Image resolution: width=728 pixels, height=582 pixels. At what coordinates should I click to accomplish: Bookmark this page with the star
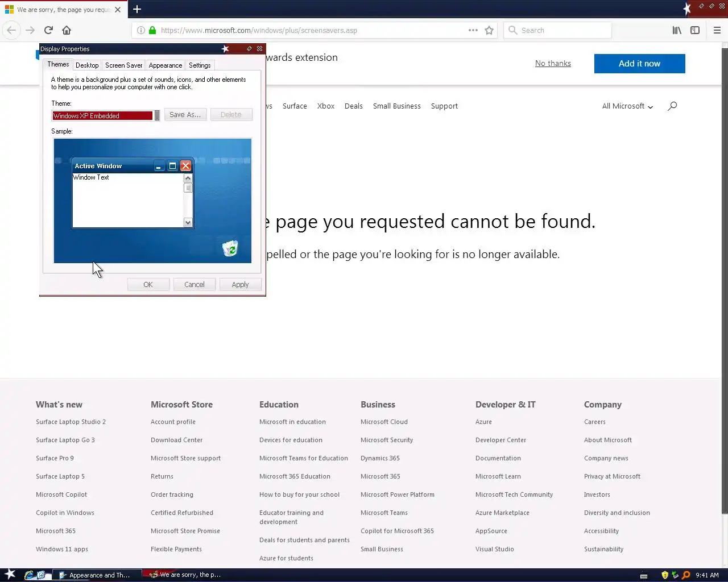(489, 30)
